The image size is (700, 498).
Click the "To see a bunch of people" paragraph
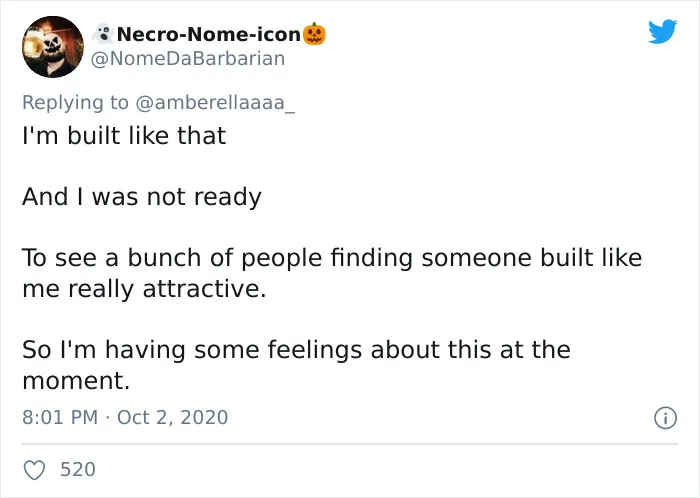point(332,273)
